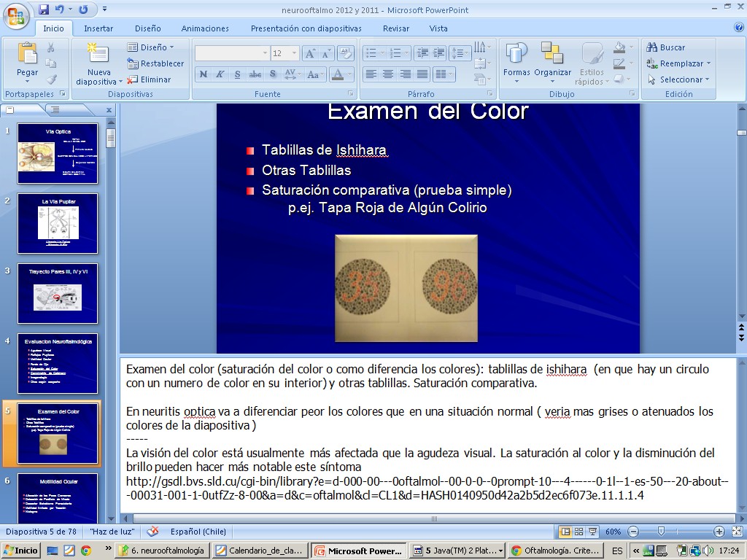Screen dimensions: 747x560
Task: Fit slide to current window icon
Action: coord(735,532)
